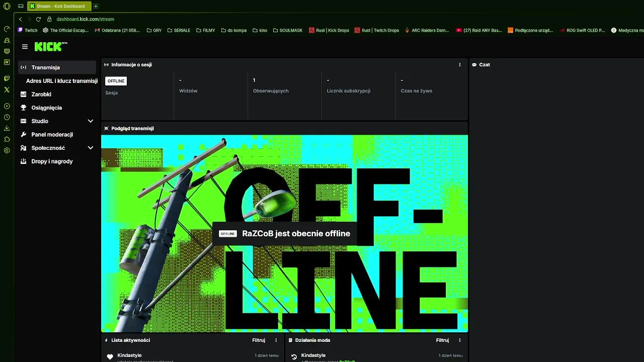Click the KICK logo
The width and height of the screenshot is (644, 362).
(51, 46)
